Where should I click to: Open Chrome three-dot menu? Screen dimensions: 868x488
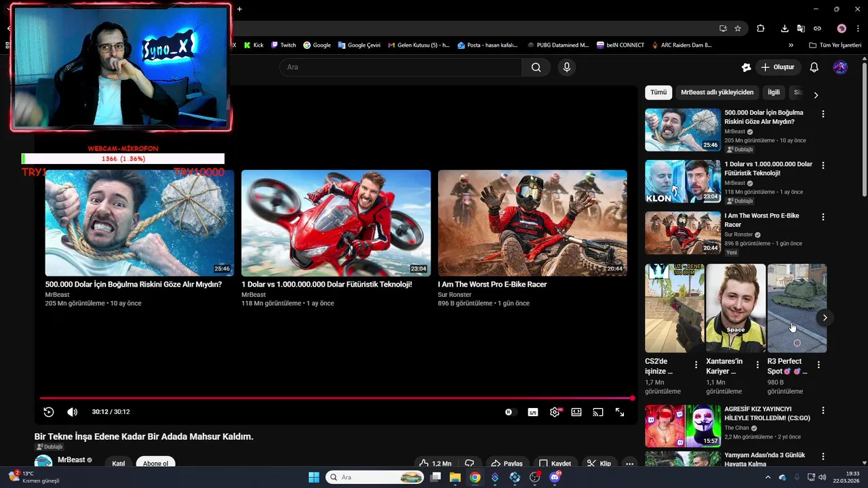(858, 28)
